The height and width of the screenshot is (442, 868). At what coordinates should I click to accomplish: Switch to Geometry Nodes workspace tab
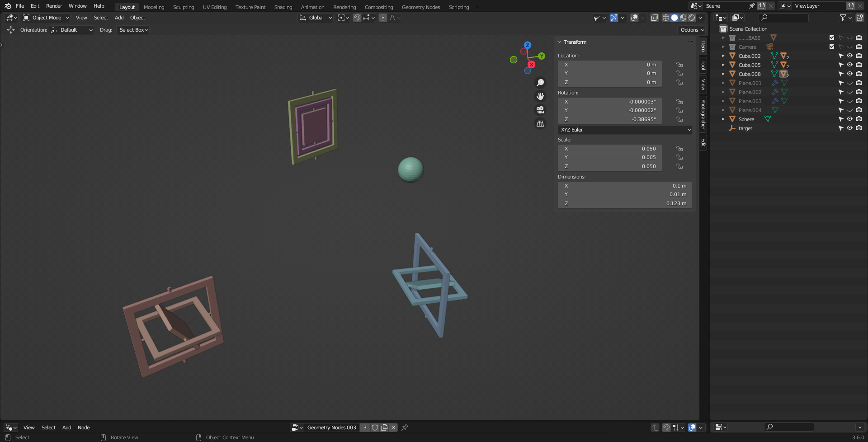coord(420,7)
